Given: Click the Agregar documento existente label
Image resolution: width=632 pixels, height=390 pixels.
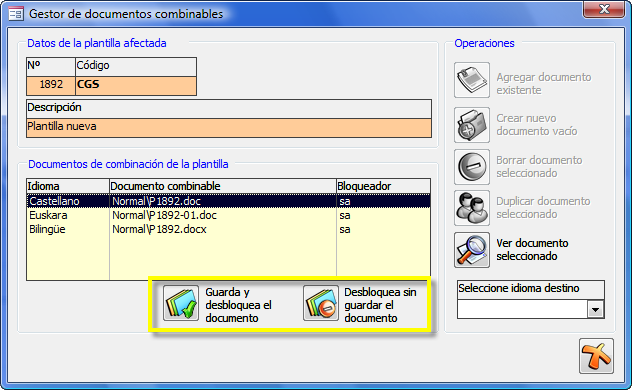Looking at the screenshot, I should pos(544,83).
